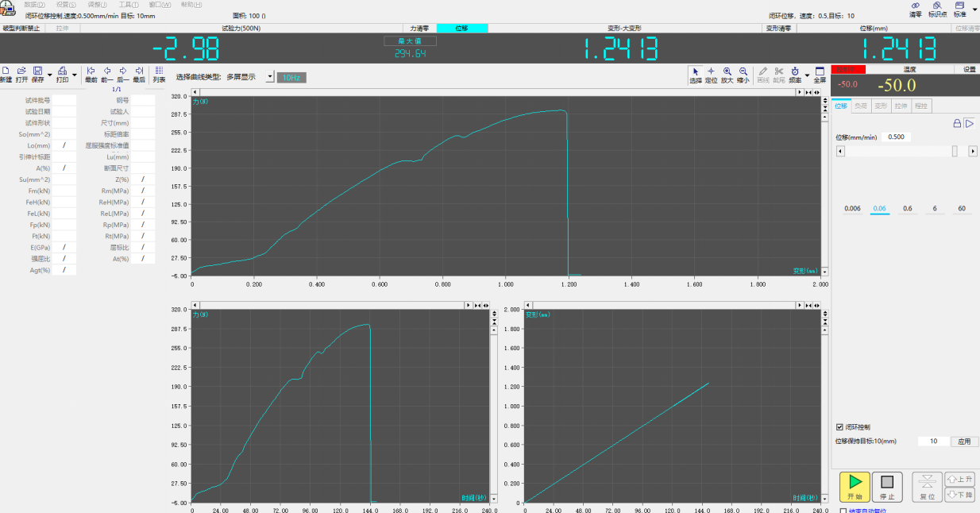Switch to 全屏 full-screen view

pos(820,75)
